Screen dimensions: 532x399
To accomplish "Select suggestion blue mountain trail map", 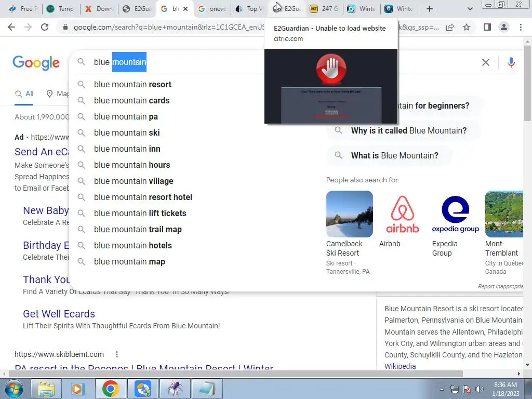I will click(x=138, y=229).
